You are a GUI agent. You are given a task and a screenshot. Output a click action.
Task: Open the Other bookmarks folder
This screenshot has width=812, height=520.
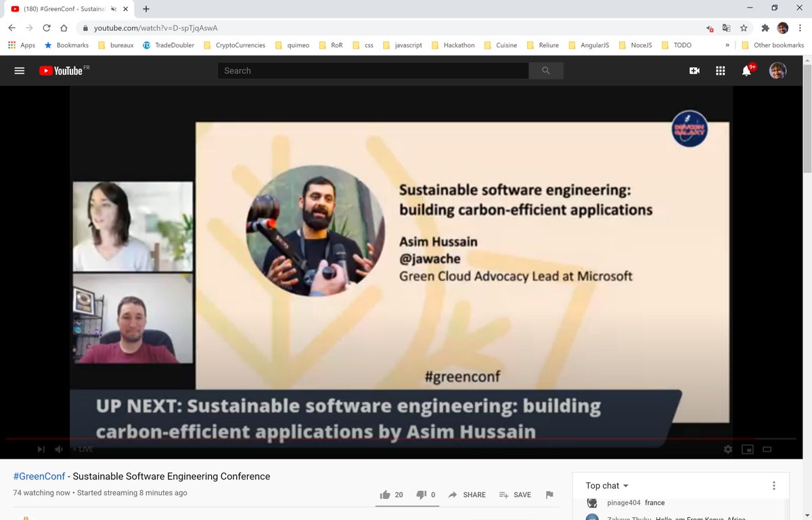(773, 45)
